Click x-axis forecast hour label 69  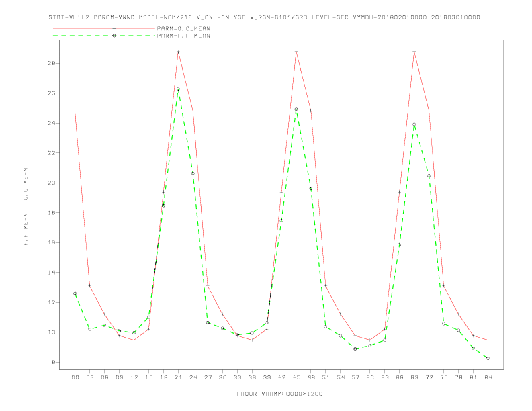[414, 377]
